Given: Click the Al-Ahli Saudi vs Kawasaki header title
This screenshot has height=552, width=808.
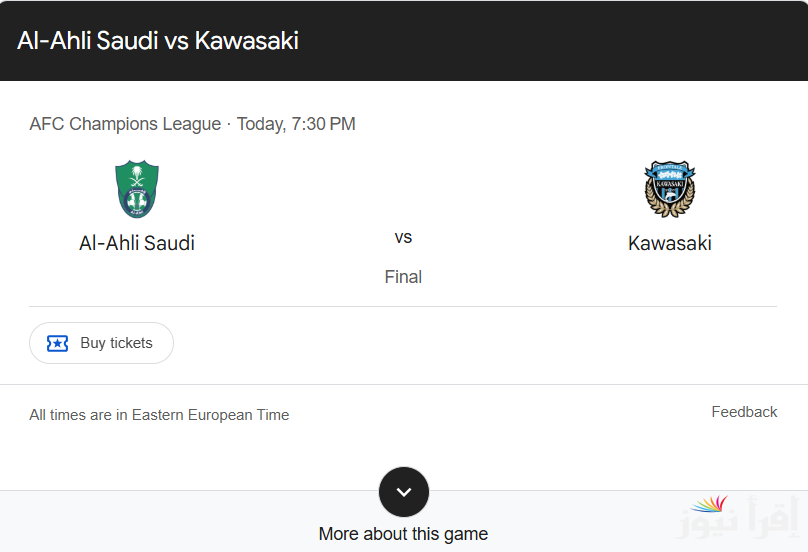Looking at the screenshot, I should pyautogui.click(x=158, y=41).
